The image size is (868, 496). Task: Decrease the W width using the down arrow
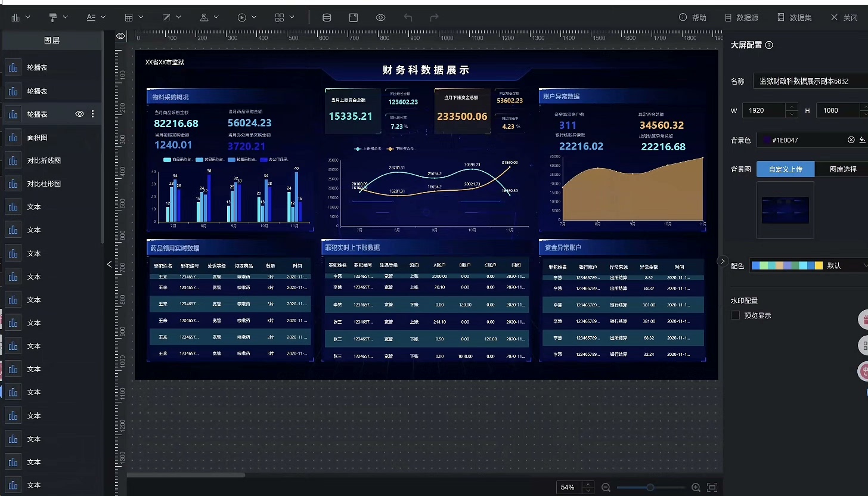pyautogui.click(x=792, y=114)
